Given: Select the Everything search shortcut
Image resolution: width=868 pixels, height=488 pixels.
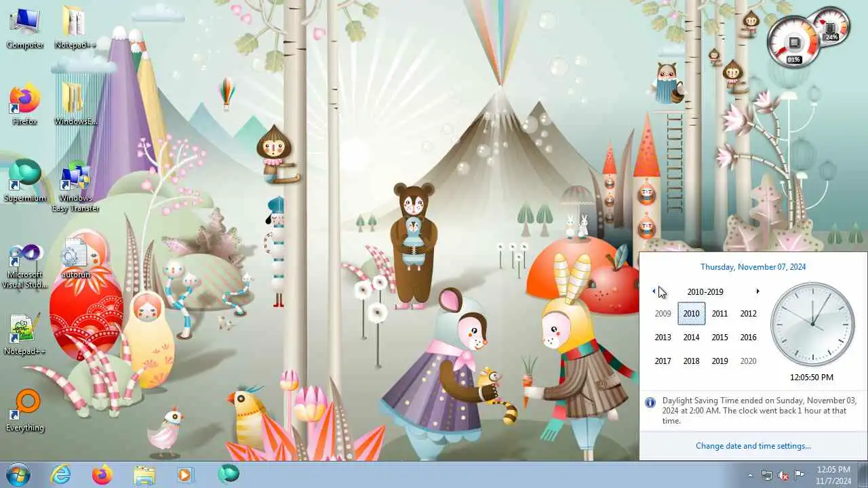Looking at the screenshot, I should pos(25,411).
